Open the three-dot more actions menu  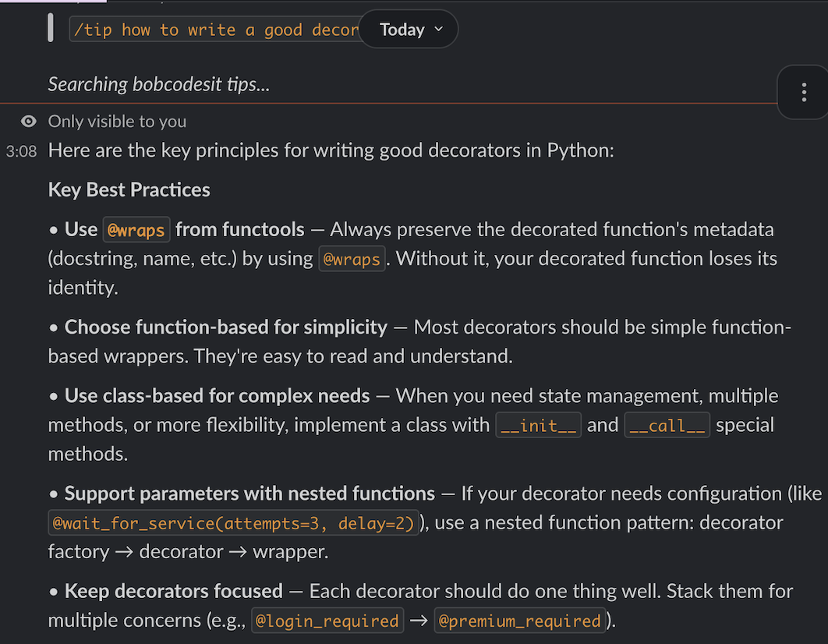(804, 92)
